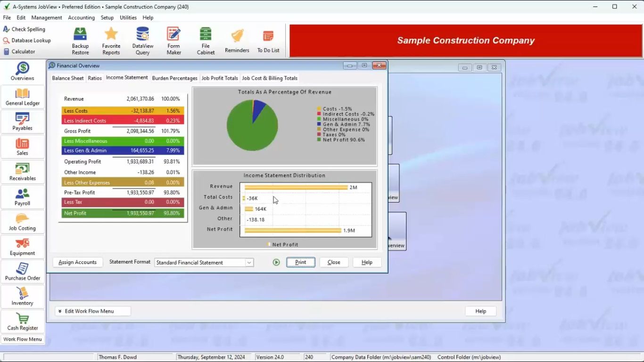644x362 pixels.
Task: Switch to the Balance Sheet tab
Action: click(x=68, y=78)
